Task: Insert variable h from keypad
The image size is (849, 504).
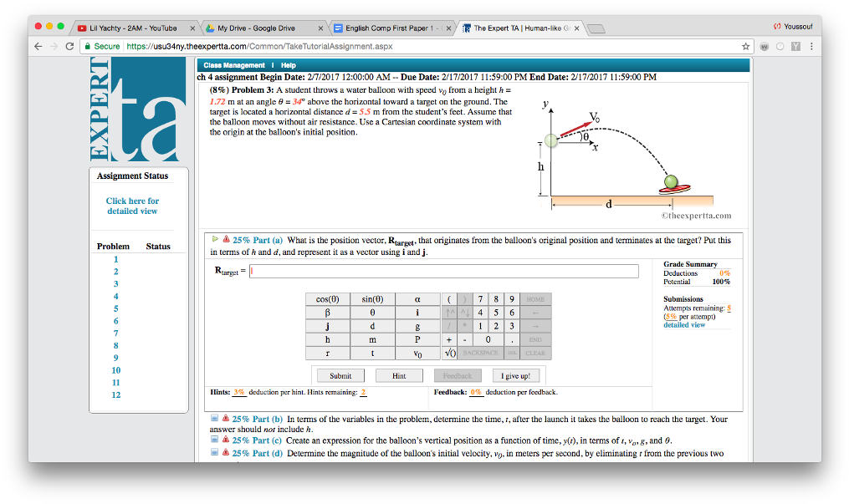Action: [x=328, y=339]
